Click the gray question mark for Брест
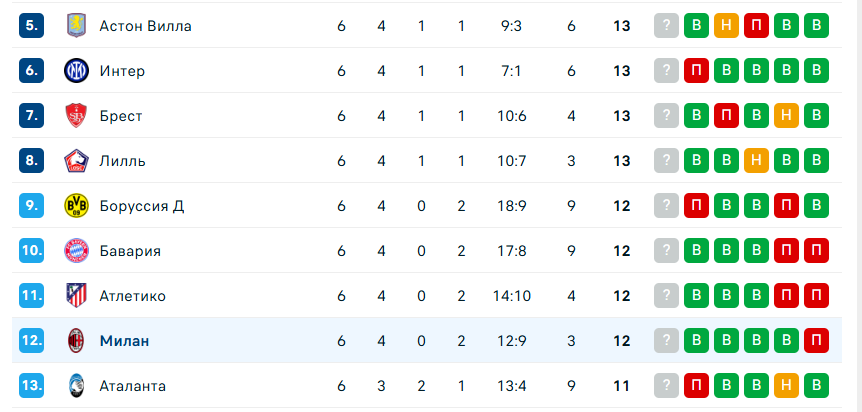862x412 pixels. click(x=666, y=116)
